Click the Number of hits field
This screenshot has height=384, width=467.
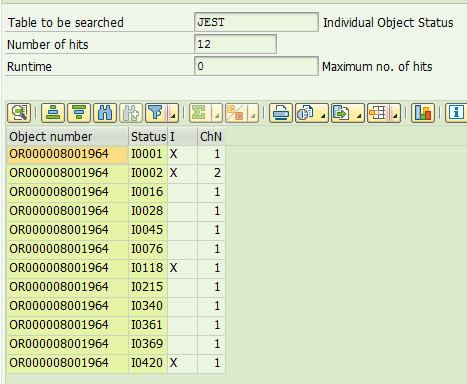pos(235,44)
